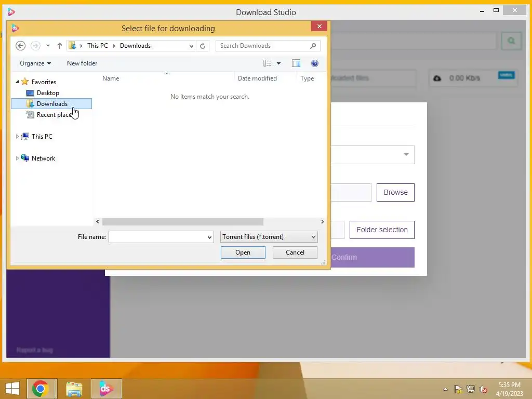Open Google Chrome from taskbar
The width and height of the screenshot is (532, 399).
coord(41,389)
